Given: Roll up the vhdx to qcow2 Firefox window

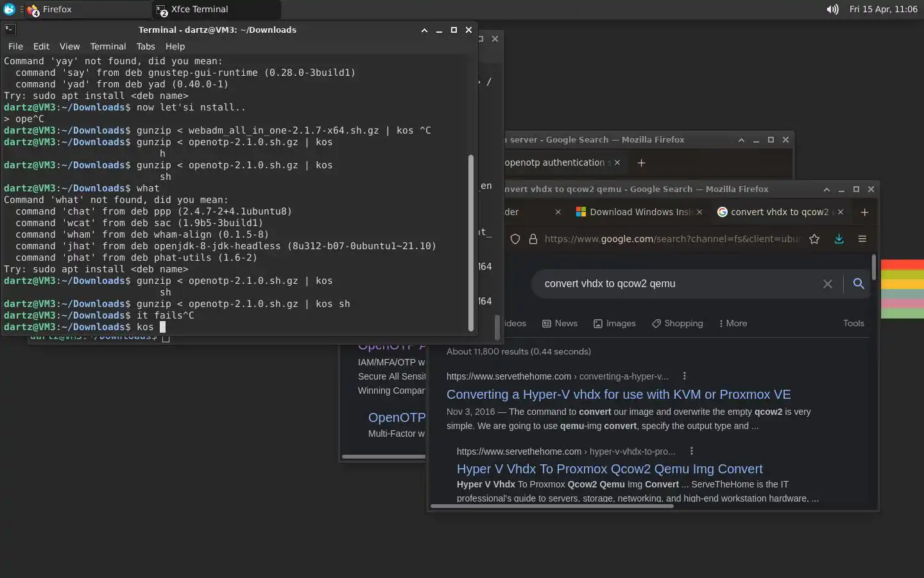Looking at the screenshot, I should (826, 189).
